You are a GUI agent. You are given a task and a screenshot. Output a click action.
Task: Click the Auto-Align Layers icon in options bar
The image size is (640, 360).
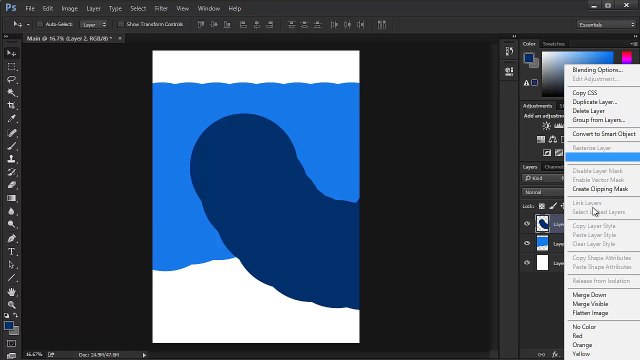(x=382, y=24)
